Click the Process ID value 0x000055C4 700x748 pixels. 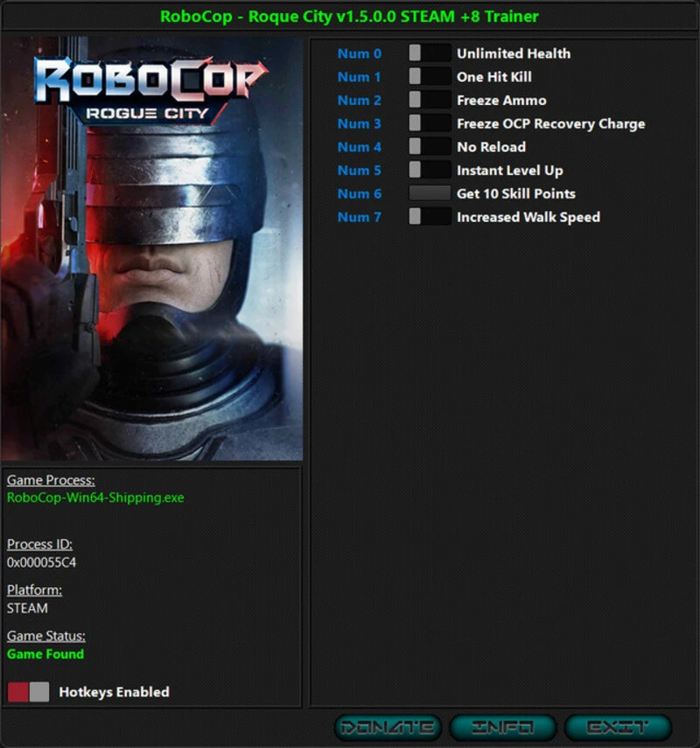point(41,563)
